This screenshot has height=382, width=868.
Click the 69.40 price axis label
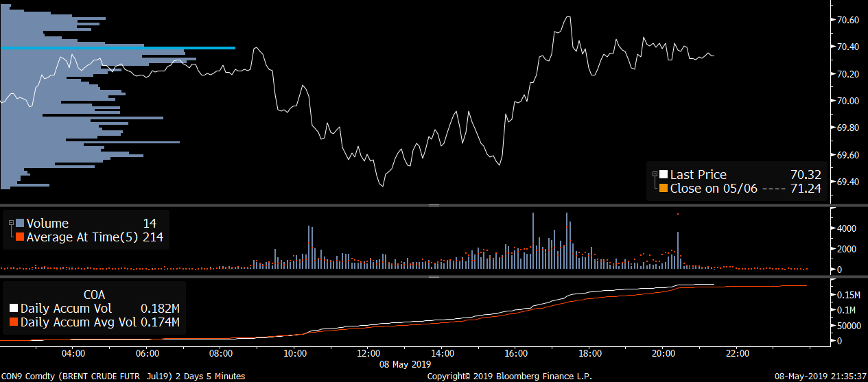(848, 182)
